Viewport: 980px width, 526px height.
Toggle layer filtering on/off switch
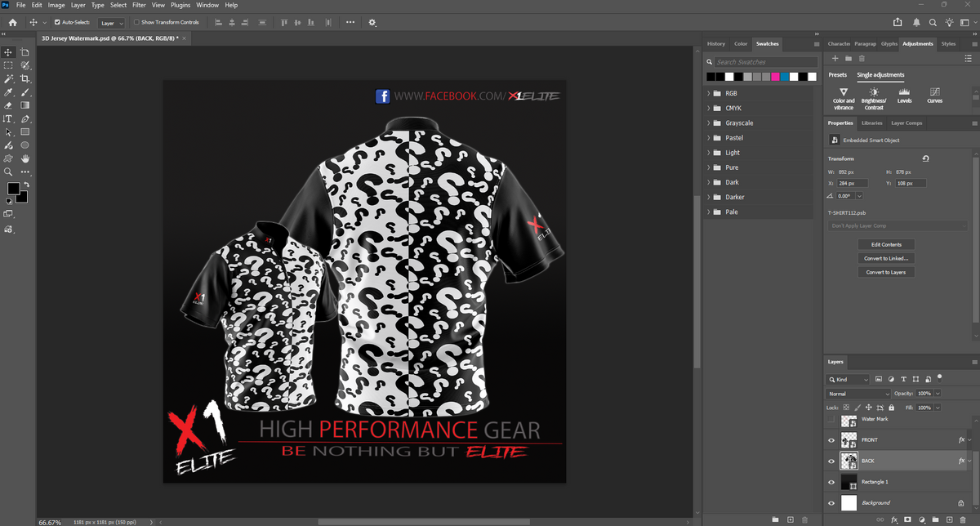tap(939, 377)
